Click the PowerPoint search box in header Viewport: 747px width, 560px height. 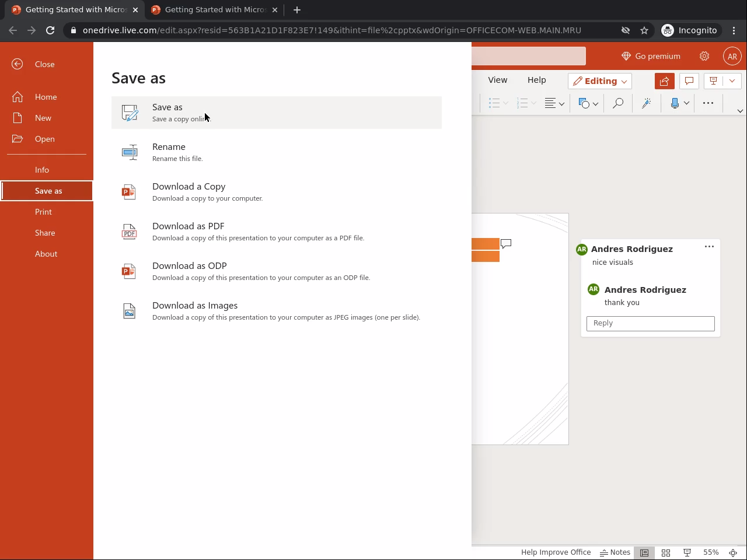tap(528, 56)
